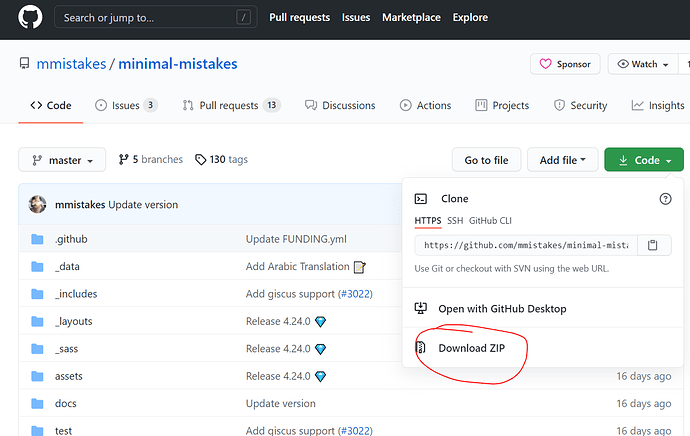Viewport: 690px width, 436px height.
Task: Expand the Add file dropdown
Action: point(562,160)
